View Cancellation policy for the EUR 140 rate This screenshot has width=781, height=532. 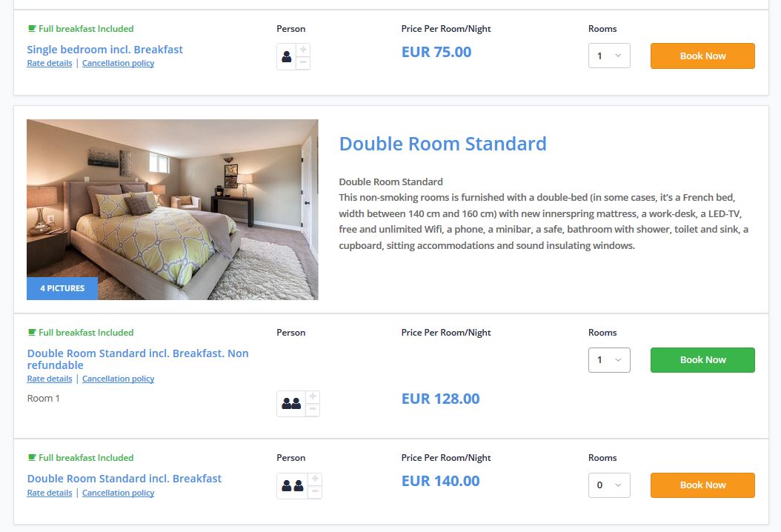(x=118, y=493)
